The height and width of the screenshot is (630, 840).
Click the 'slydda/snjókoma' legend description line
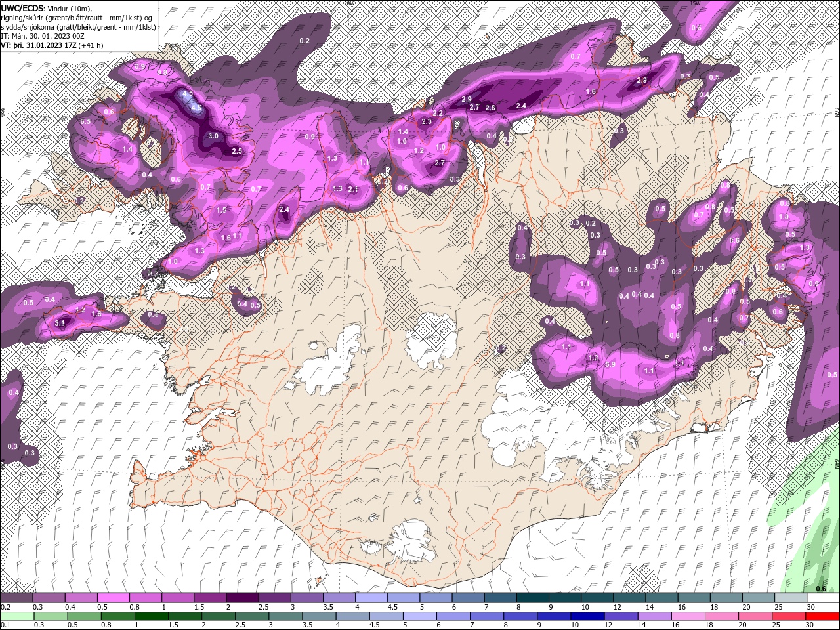tap(78, 27)
